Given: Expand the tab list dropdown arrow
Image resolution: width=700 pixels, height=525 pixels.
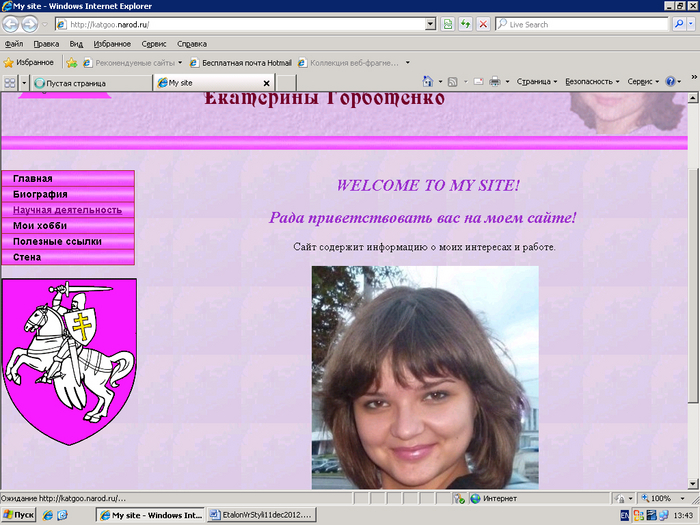Looking at the screenshot, I should [24, 83].
